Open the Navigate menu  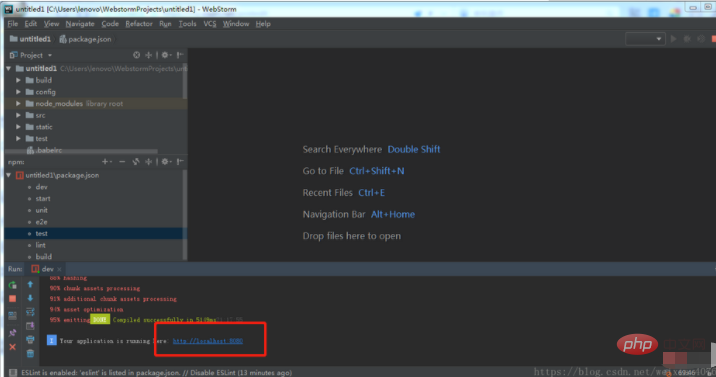80,24
